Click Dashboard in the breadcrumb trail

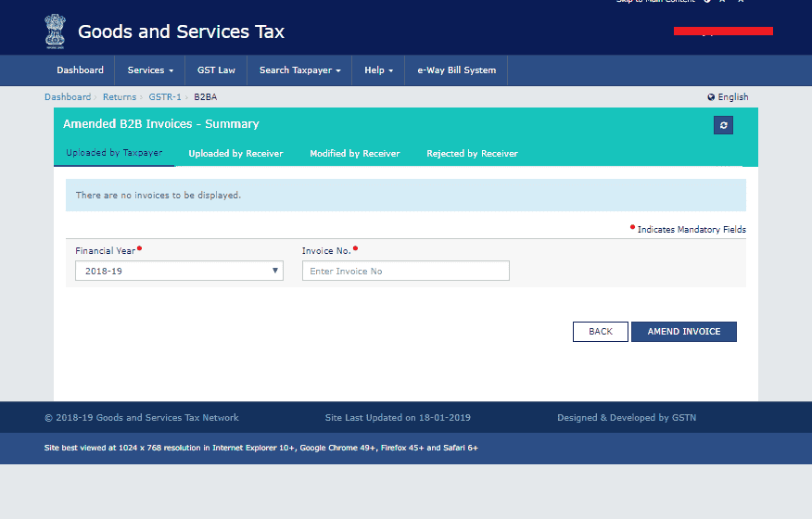click(x=68, y=97)
